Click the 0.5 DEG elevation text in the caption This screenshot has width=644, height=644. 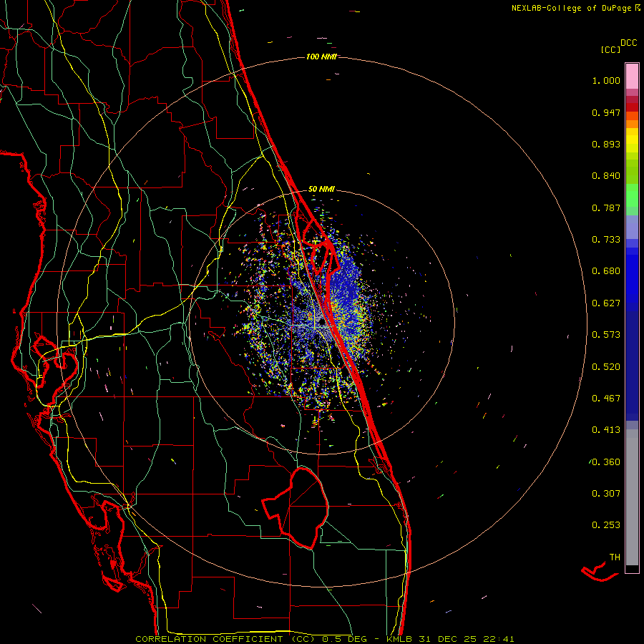click(346, 639)
